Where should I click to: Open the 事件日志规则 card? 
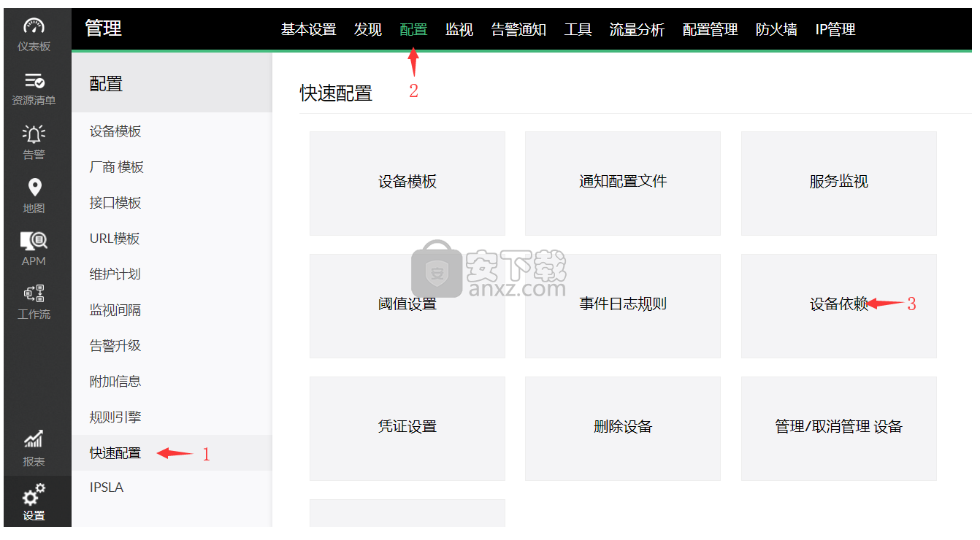point(623,306)
